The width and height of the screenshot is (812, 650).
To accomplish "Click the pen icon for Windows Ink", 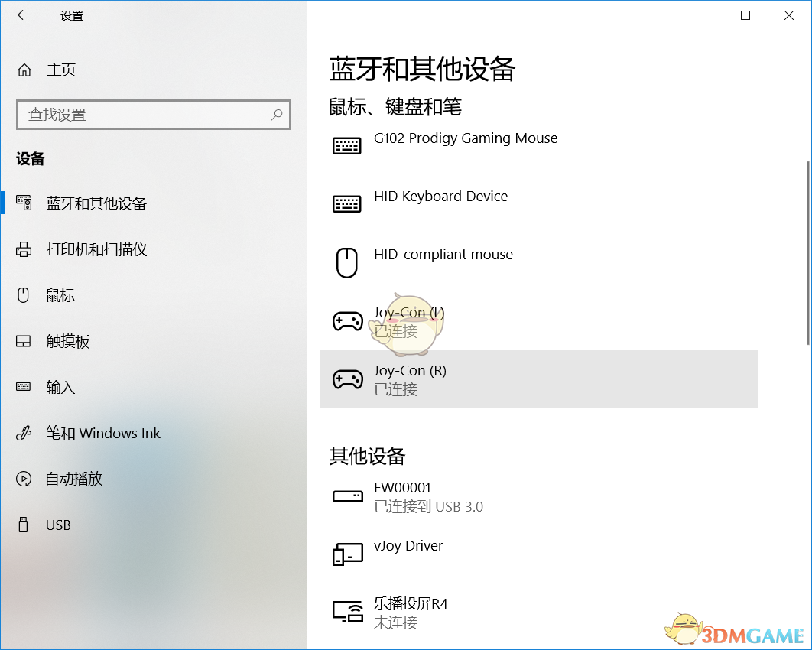I will [x=24, y=433].
